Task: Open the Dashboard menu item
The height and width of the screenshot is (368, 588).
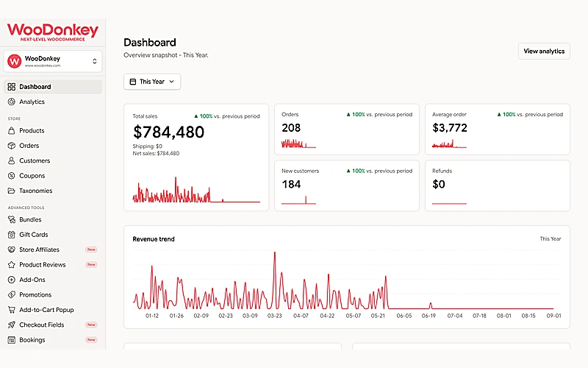Action: pyautogui.click(x=53, y=87)
